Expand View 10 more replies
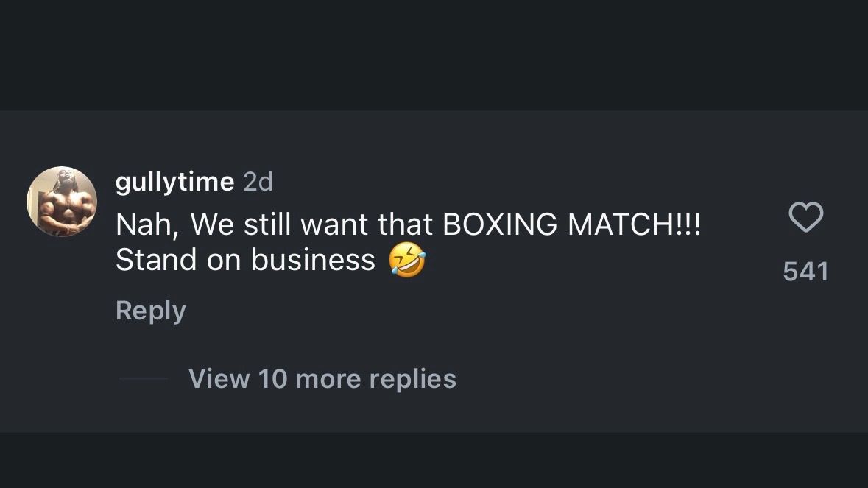 322,379
